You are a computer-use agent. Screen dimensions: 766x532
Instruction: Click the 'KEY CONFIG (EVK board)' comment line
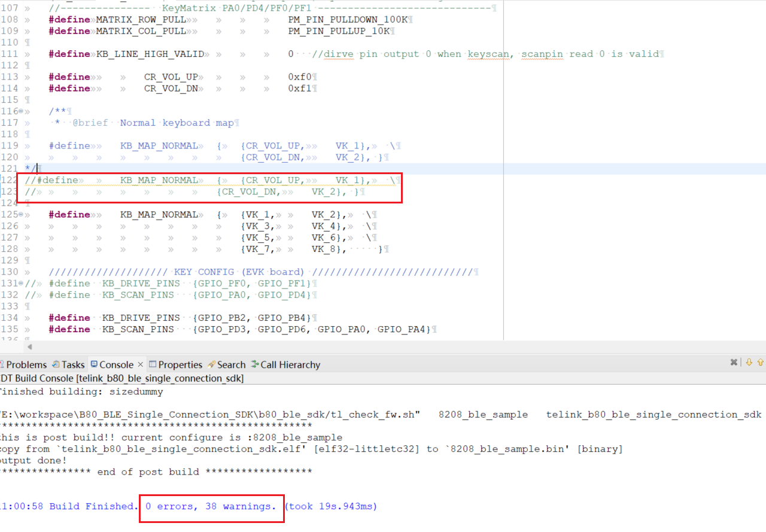261,272
